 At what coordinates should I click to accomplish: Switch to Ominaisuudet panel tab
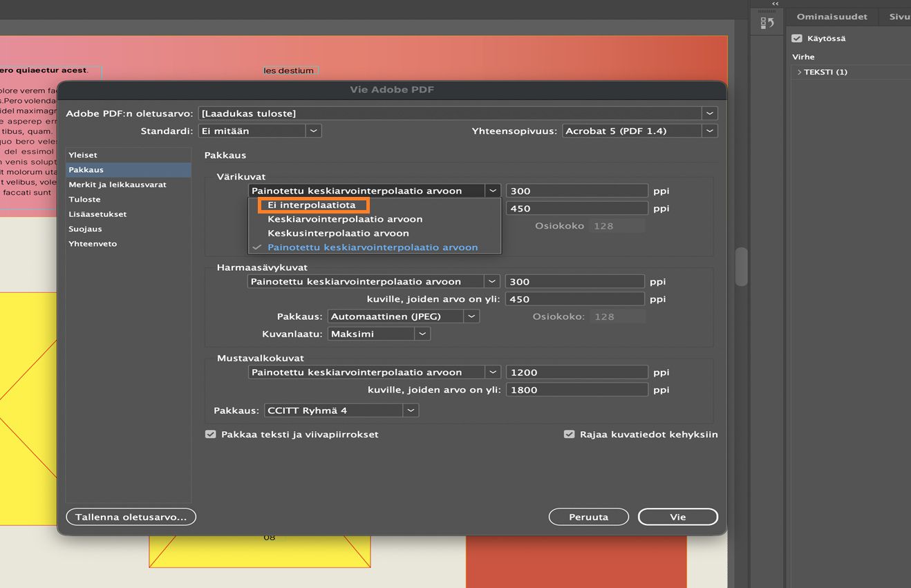coord(832,17)
